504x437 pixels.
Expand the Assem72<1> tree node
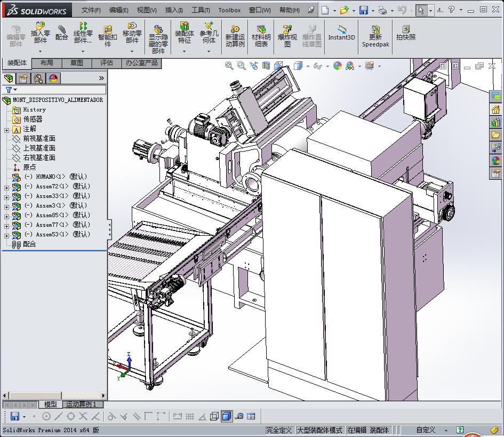(x=6, y=187)
